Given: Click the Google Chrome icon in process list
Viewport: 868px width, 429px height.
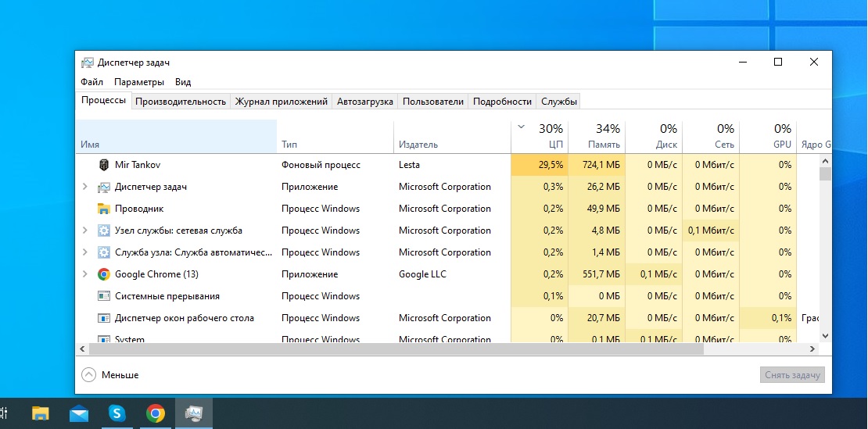Looking at the screenshot, I should coord(103,274).
